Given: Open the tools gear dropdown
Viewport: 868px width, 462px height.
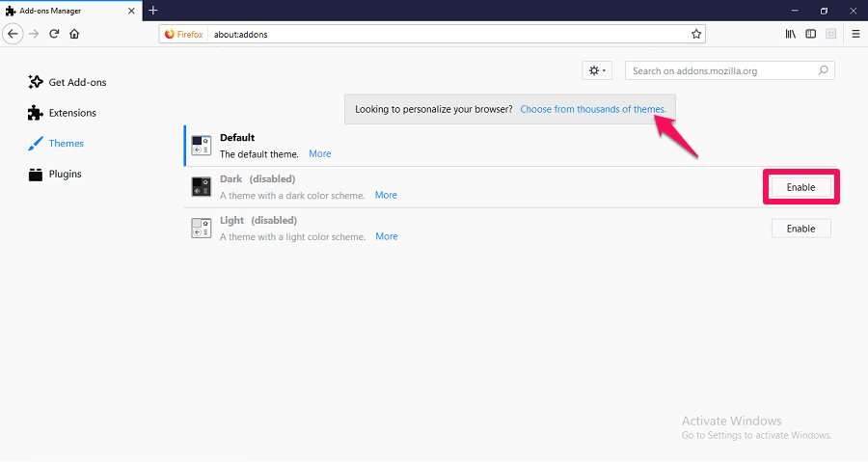Looking at the screenshot, I should point(597,70).
